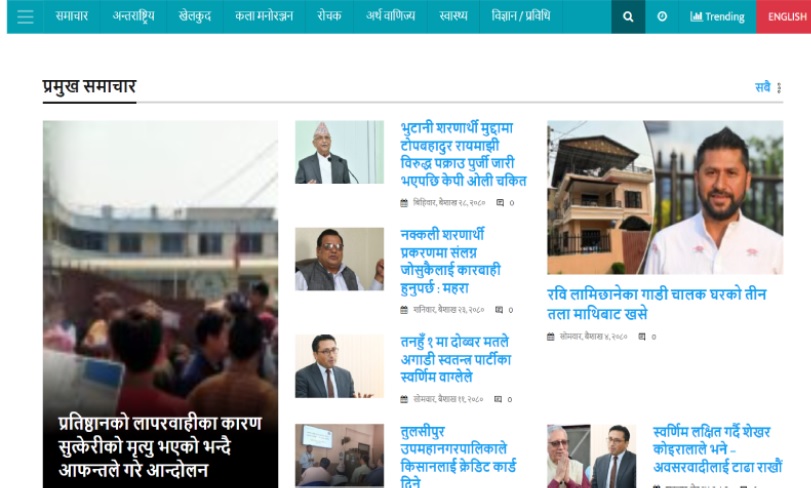Open the Trending chart link
811x488 pixels.
pos(717,17)
